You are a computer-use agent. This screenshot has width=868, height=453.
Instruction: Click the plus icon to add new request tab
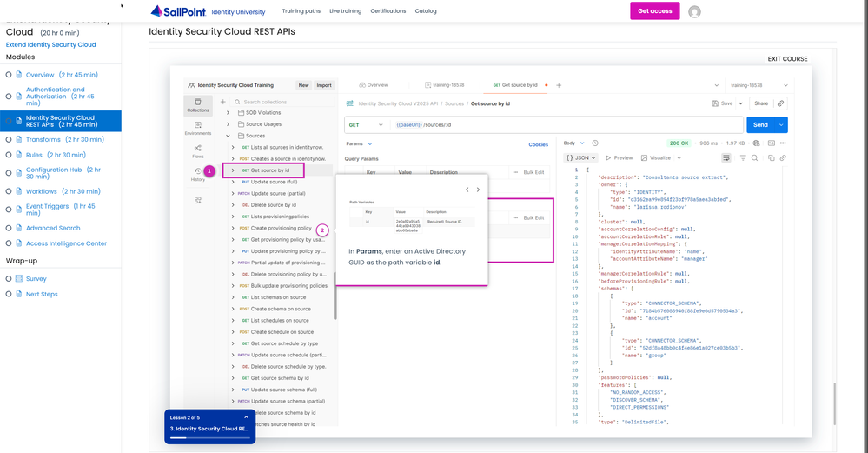[559, 85]
